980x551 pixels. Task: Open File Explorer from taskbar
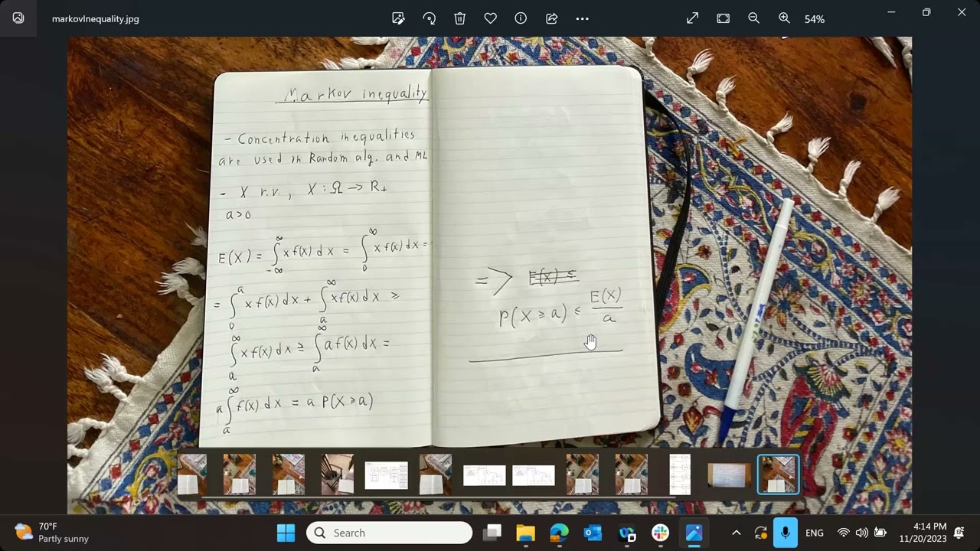point(525,533)
